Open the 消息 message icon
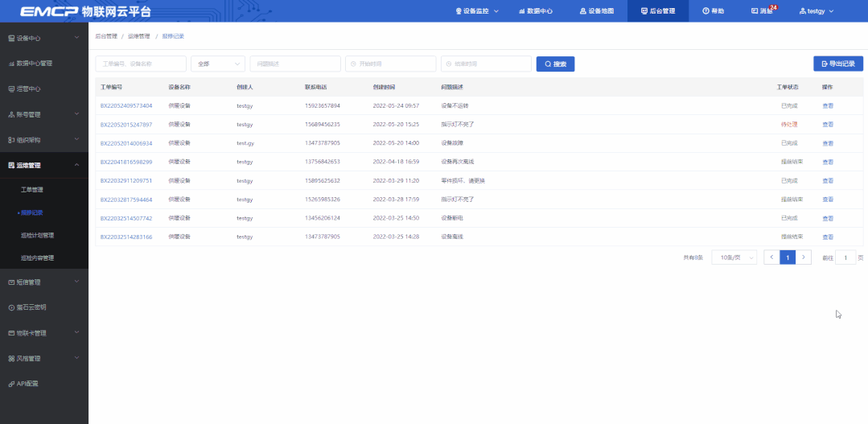868x424 pixels. click(x=755, y=11)
